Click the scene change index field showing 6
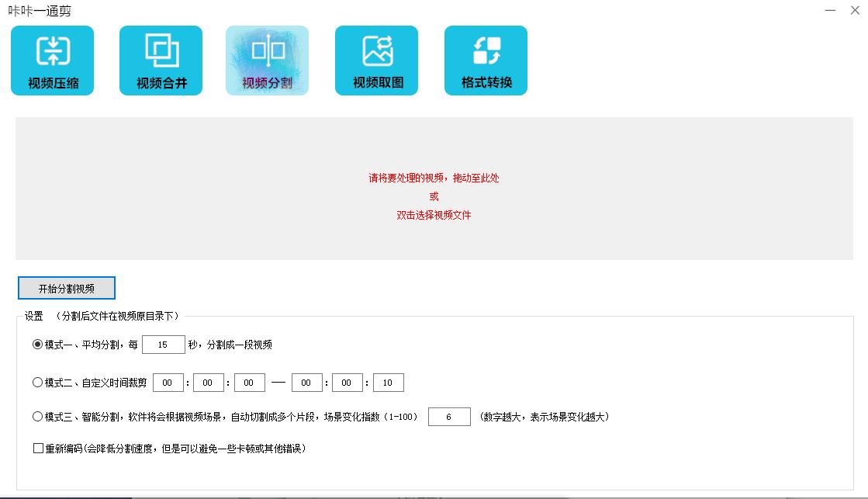This screenshot has width=868, height=499. point(450,416)
